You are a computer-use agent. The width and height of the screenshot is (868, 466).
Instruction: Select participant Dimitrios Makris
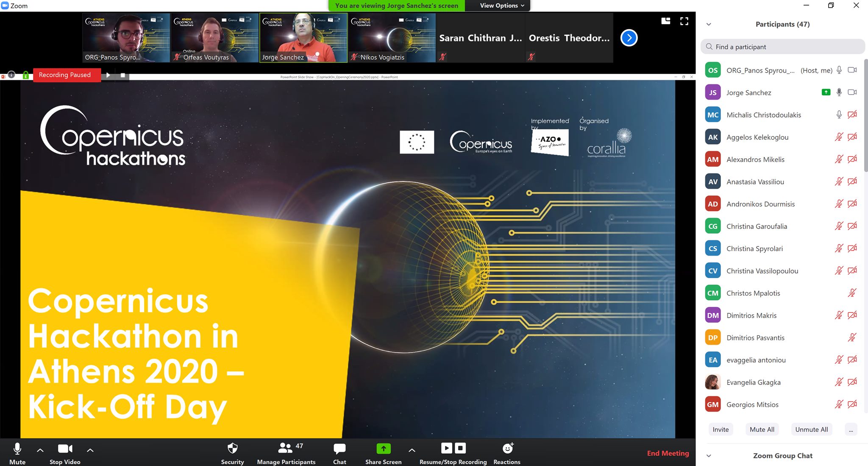(x=781, y=315)
